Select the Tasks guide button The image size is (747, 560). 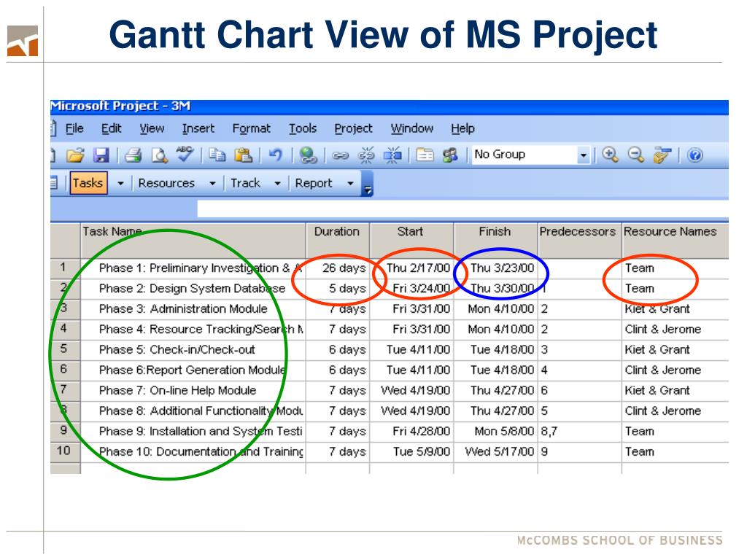[88, 183]
